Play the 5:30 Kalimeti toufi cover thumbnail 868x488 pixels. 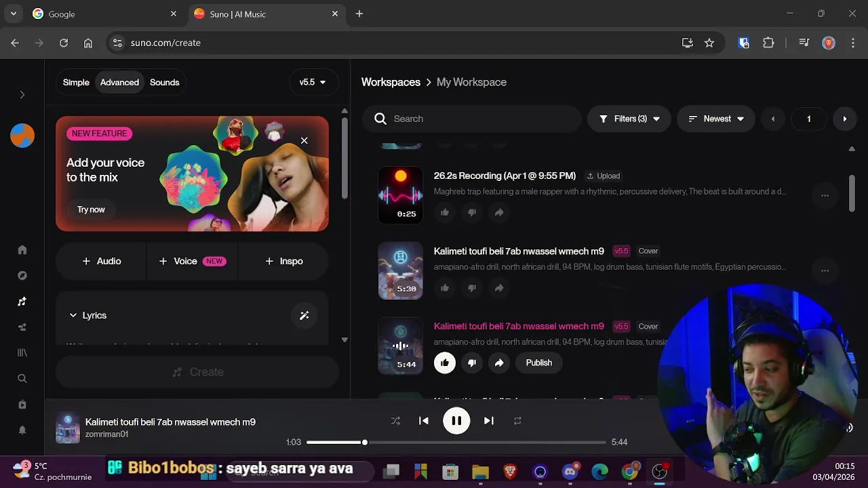(x=400, y=270)
